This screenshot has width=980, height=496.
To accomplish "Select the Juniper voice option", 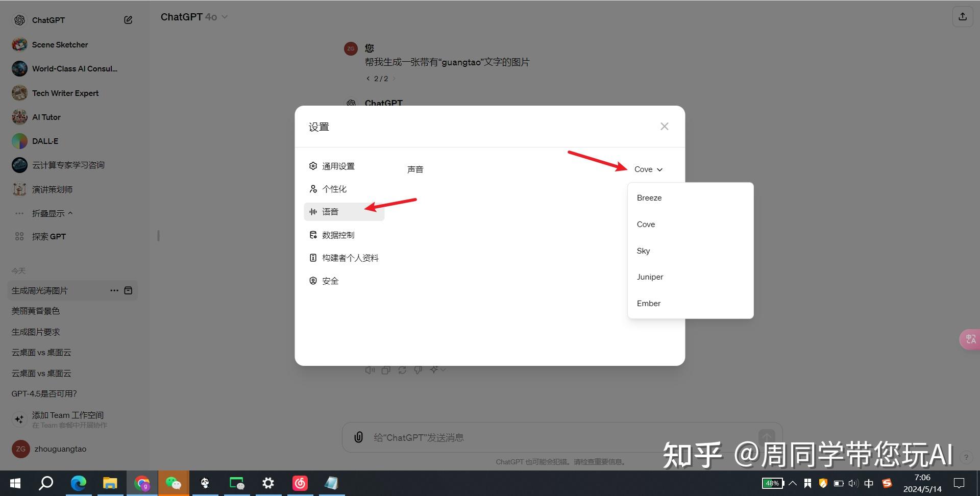I will [650, 277].
